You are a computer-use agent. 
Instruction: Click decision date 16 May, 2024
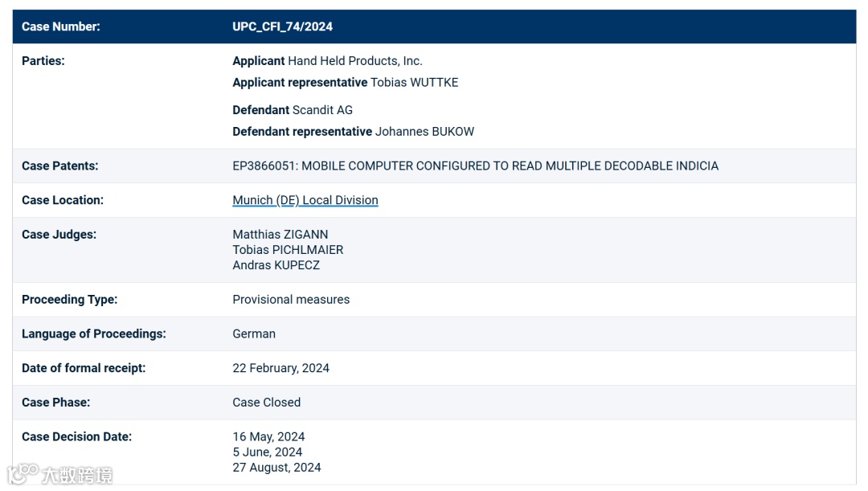pyautogui.click(x=268, y=437)
